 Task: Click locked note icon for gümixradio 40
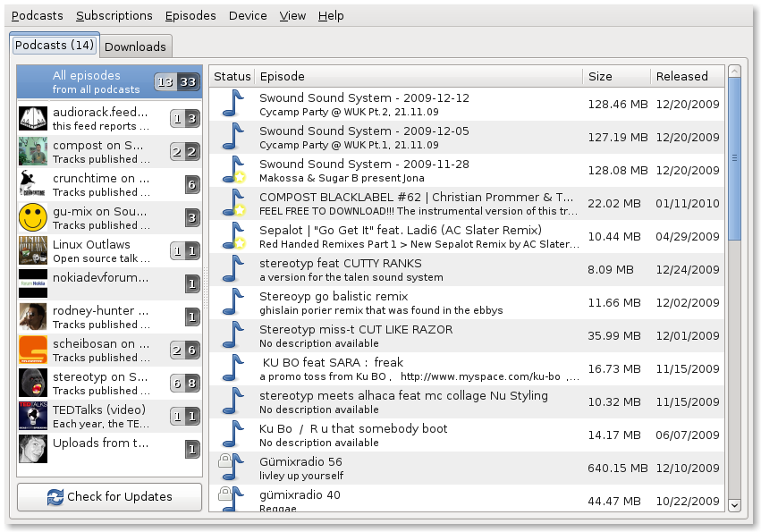231,500
